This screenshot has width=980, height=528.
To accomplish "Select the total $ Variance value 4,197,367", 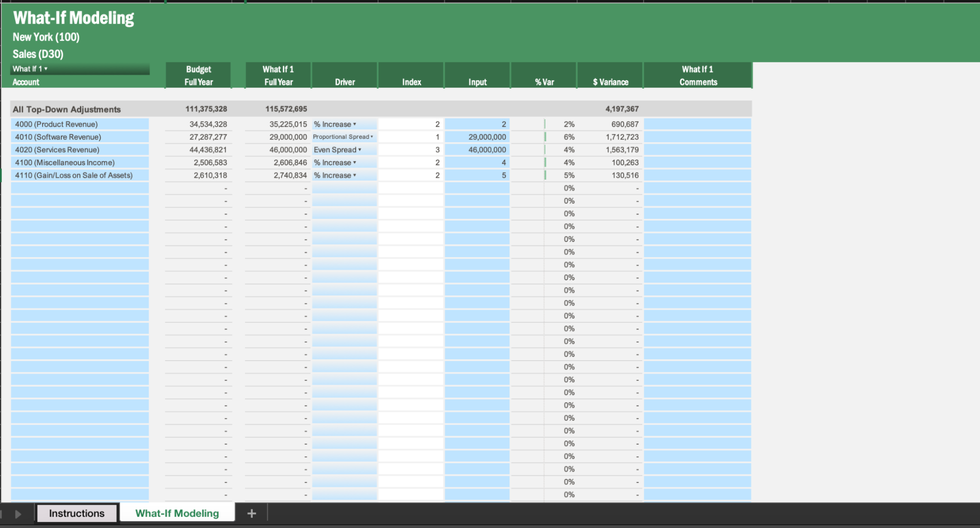I will coord(621,109).
